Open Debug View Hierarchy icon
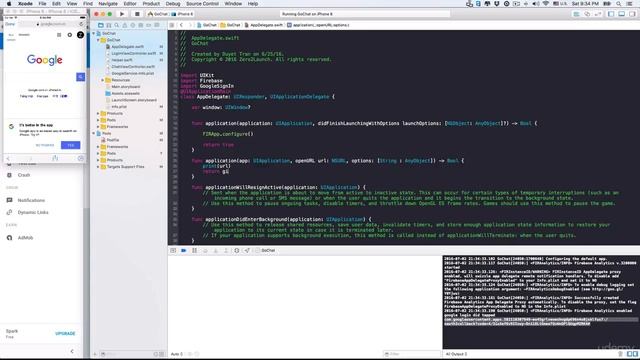The image size is (640, 360). [x=237, y=250]
